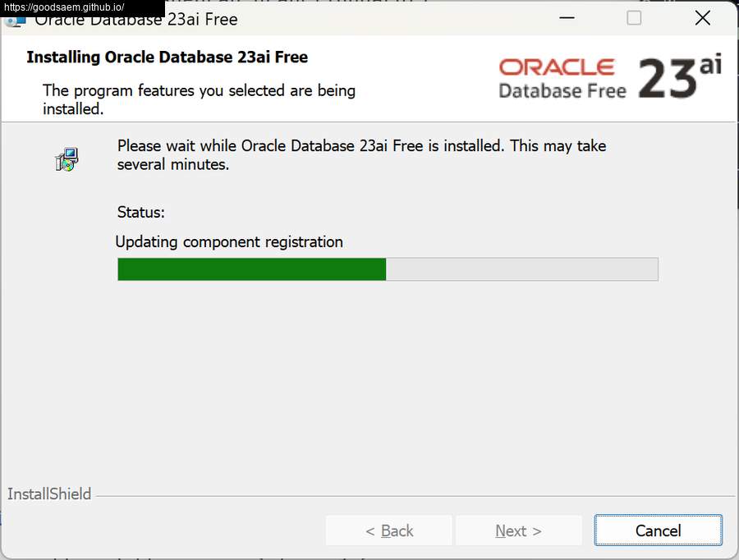This screenshot has height=560, width=739.
Task: Click the disabled Next button
Action: click(518, 530)
